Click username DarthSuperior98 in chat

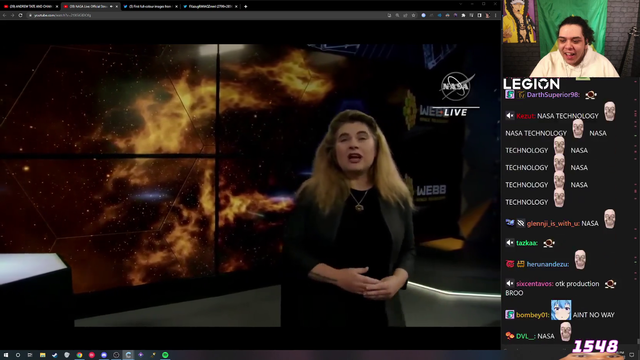click(553, 95)
